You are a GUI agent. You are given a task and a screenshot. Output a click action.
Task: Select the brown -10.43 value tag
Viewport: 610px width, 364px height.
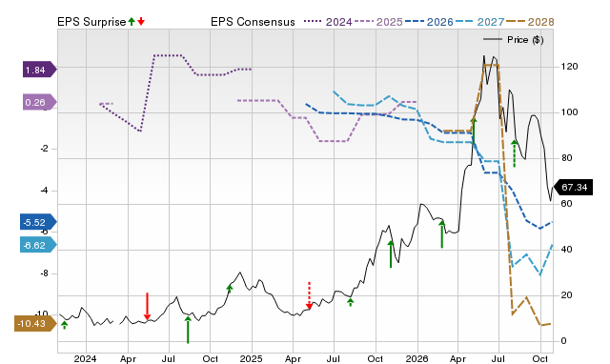(35, 324)
